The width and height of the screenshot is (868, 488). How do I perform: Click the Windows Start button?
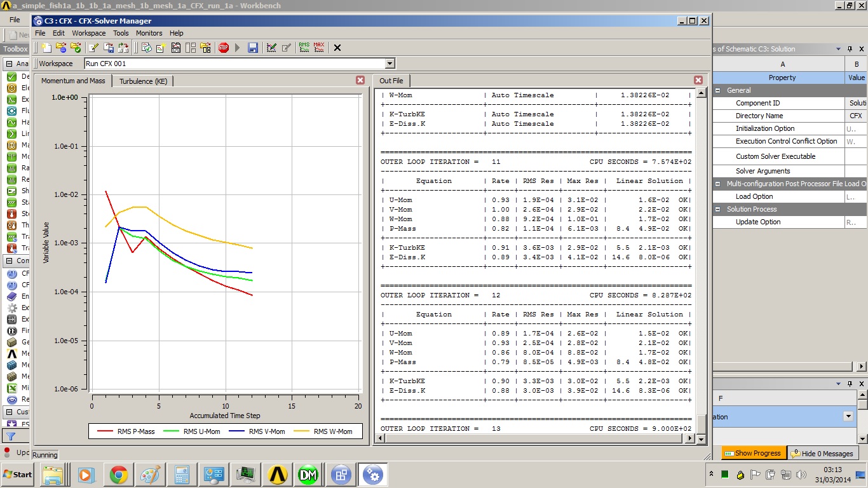(18, 475)
